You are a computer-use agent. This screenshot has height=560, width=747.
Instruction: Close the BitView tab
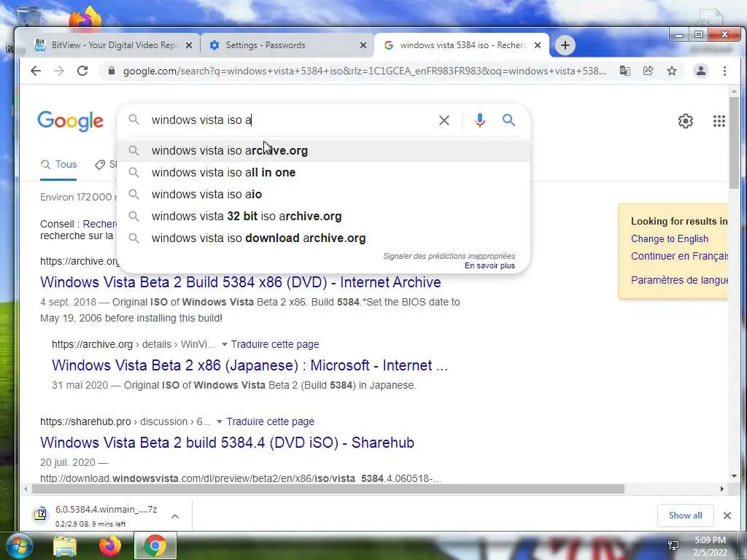click(189, 45)
